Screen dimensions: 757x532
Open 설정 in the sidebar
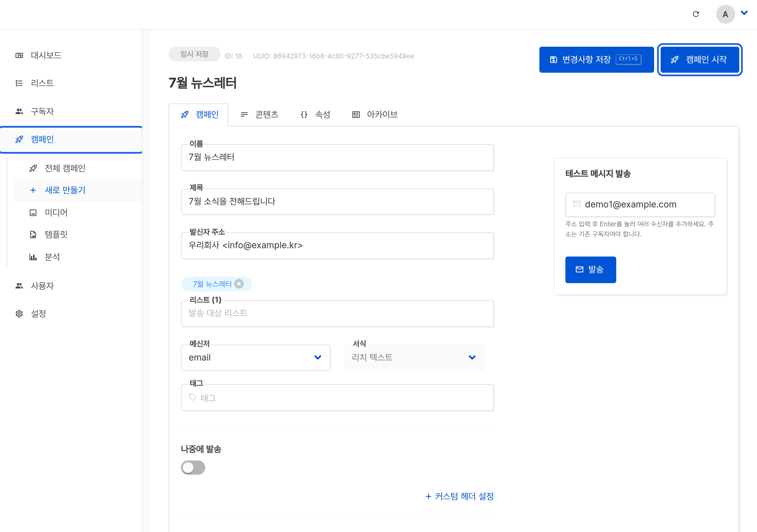point(71,314)
